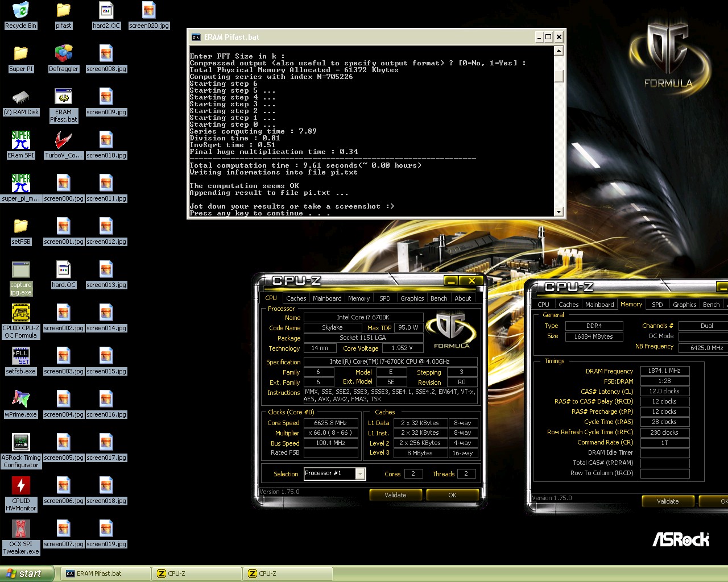Switch to Caches tab in left CPU-Z
The height and width of the screenshot is (582, 728).
[296, 298]
